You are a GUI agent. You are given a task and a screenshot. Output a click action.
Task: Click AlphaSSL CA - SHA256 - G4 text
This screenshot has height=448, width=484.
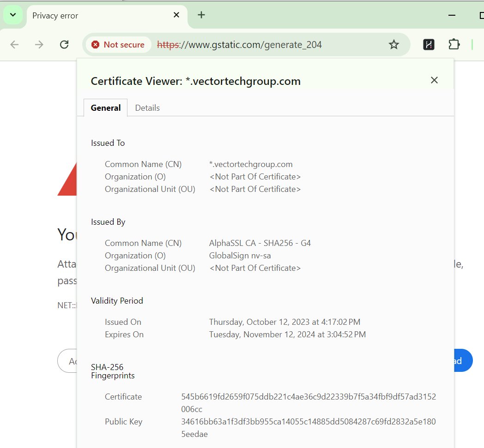point(260,243)
